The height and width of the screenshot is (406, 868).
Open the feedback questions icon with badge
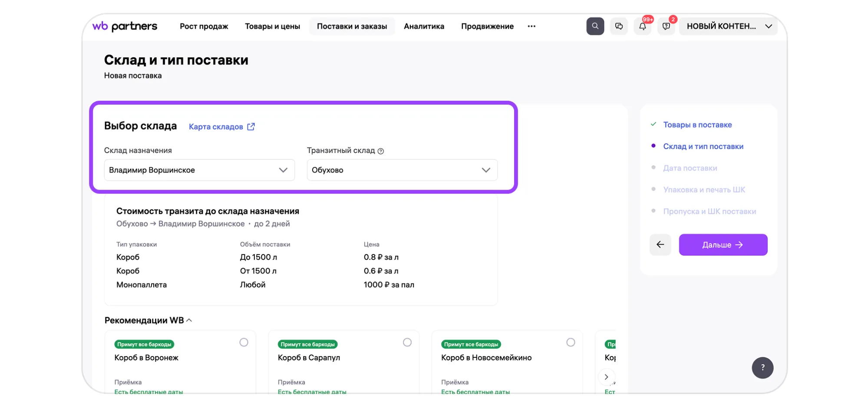click(666, 26)
